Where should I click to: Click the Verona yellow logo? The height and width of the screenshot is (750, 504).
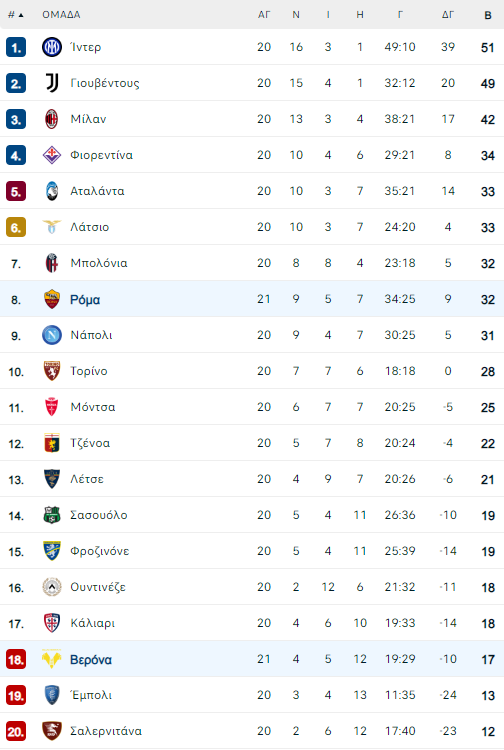point(52,659)
